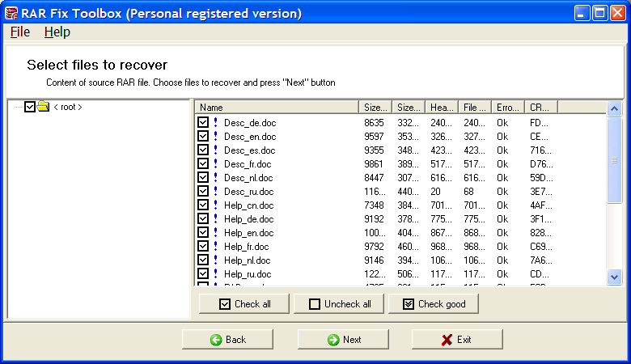Click the Uncheck all button
The height and width of the screenshot is (364, 631).
(339, 303)
